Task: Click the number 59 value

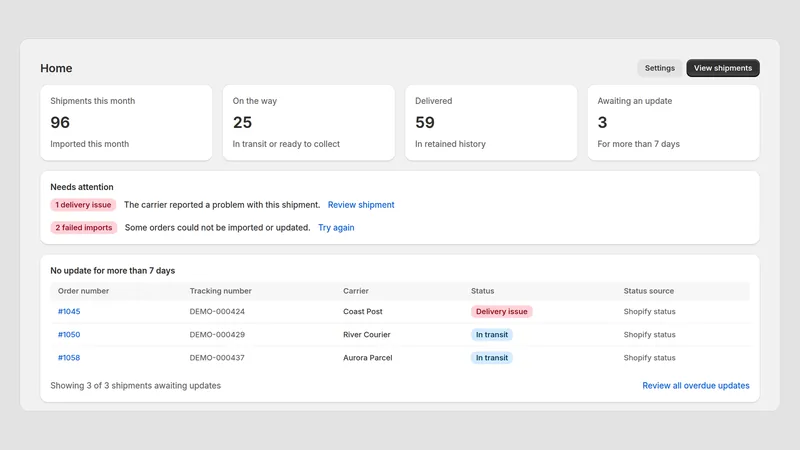Action: point(424,122)
